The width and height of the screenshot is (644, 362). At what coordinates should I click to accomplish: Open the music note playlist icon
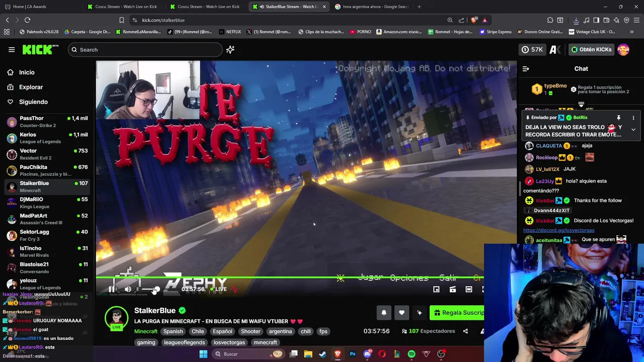click(587, 20)
